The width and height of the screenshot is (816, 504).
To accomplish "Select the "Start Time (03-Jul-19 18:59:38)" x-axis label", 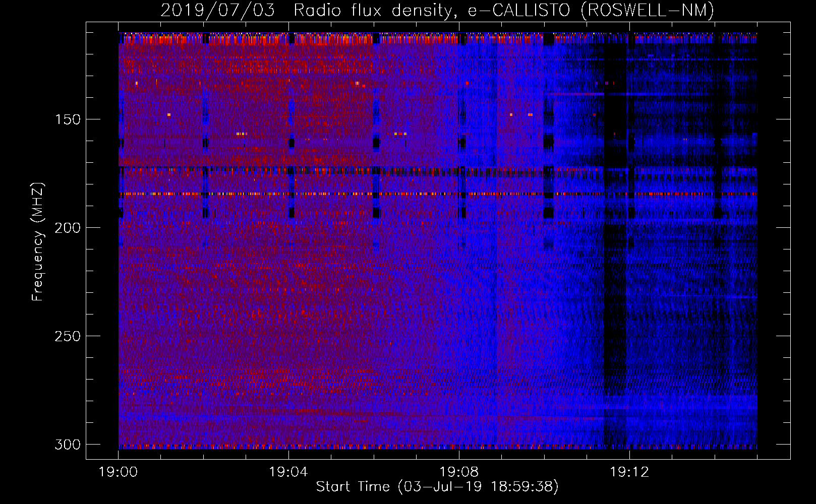I will tap(437, 487).
